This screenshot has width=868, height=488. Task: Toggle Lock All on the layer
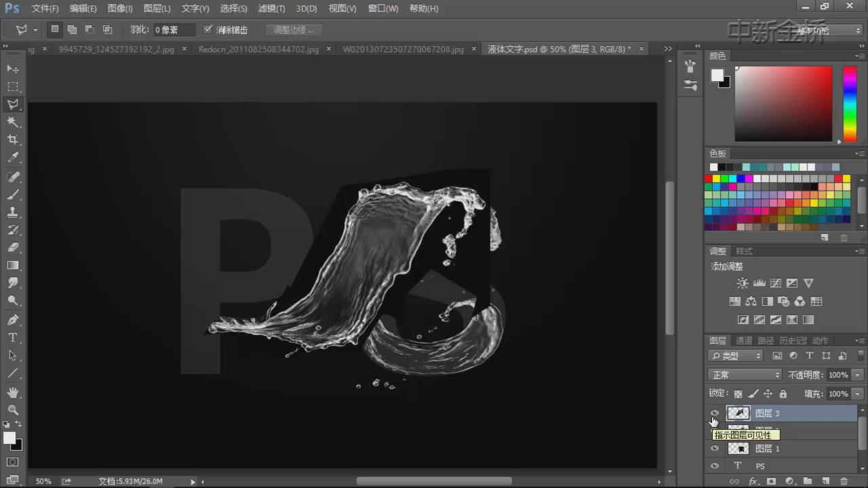pos(783,394)
